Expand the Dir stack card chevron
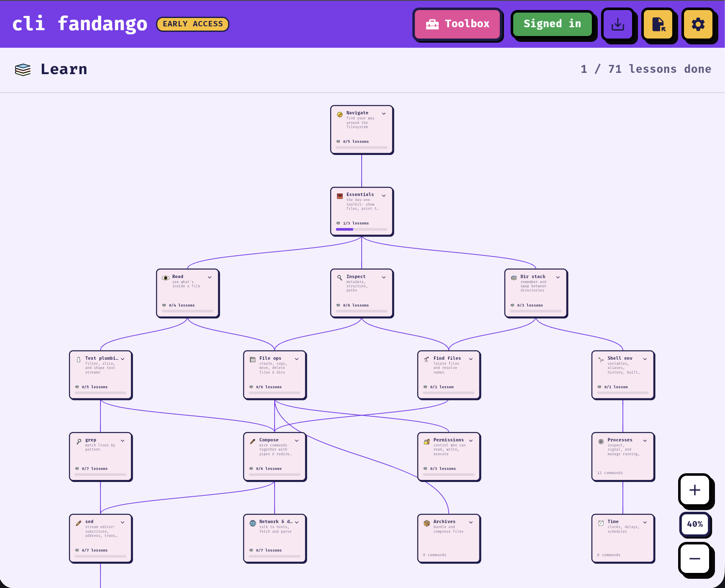Image resolution: width=725 pixels, height=588 pixels. tap(558, 277)
